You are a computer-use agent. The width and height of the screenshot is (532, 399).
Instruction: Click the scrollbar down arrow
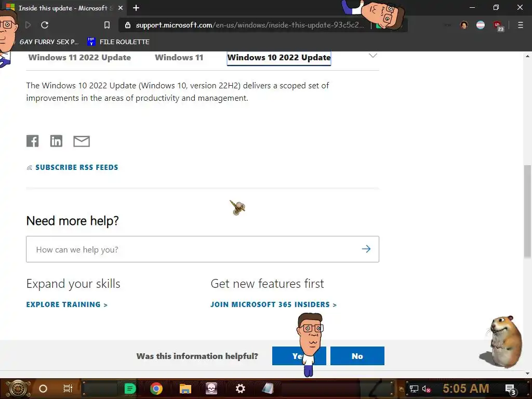(527, 373)
